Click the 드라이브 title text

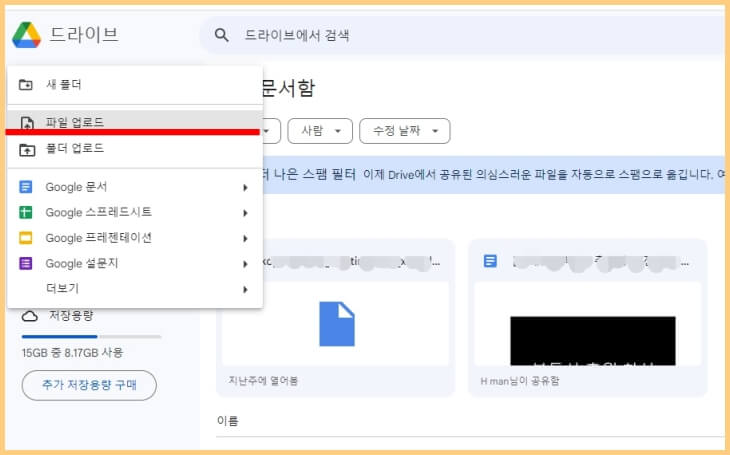coord(84,35)
